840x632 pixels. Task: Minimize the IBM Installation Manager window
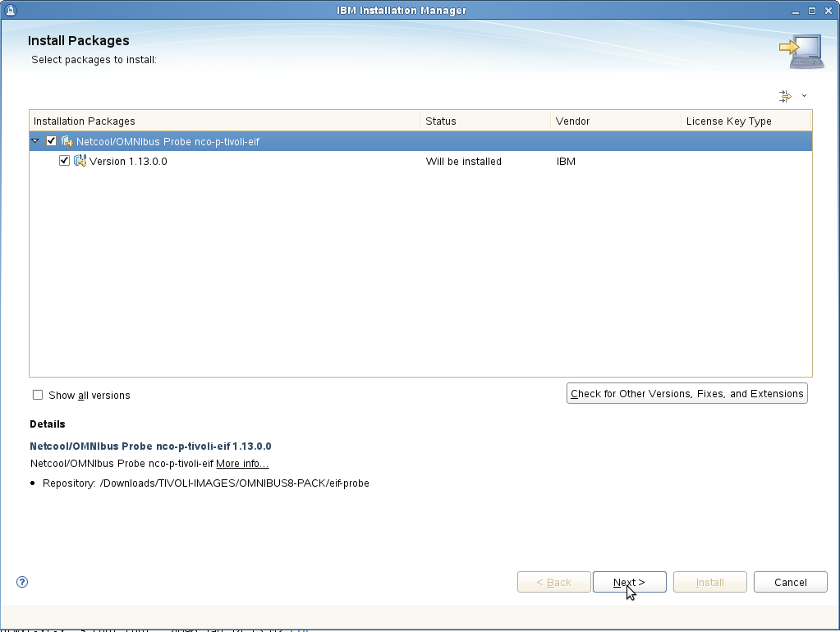point(796,11)
